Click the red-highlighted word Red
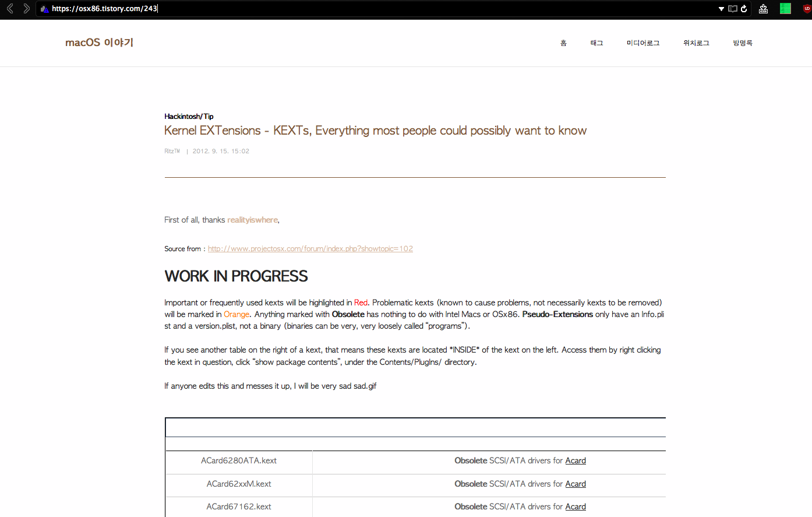 361,303
